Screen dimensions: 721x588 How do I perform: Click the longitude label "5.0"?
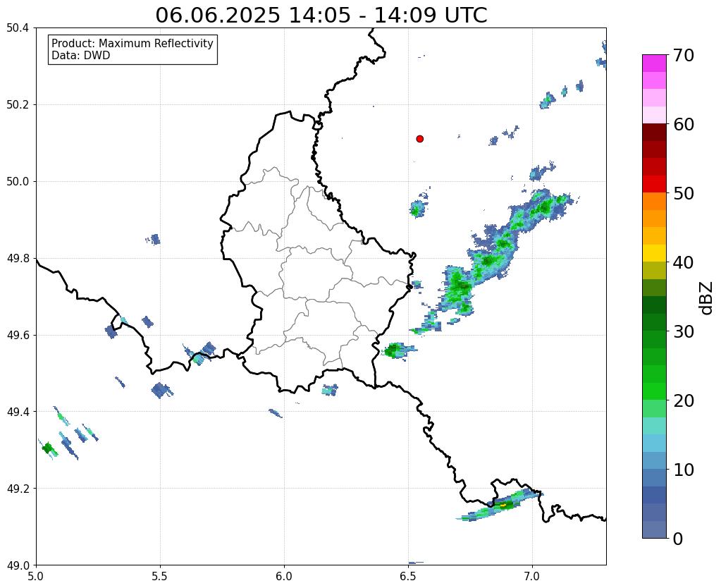click(36, 576)
